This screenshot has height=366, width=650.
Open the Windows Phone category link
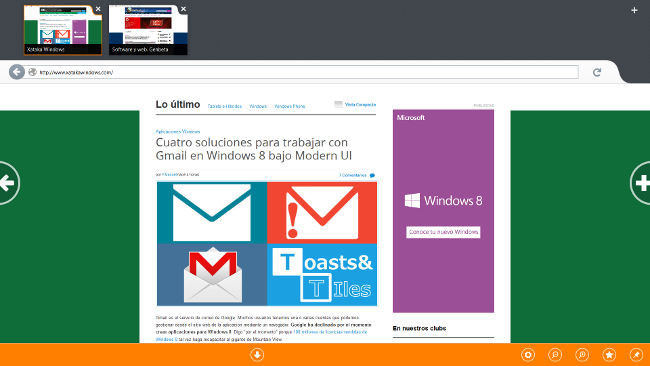pos(290,107)
